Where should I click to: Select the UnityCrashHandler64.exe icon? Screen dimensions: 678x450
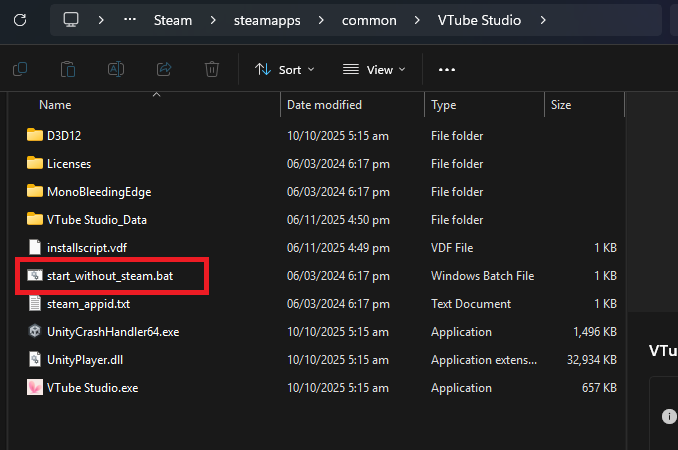tap(35, 332)
